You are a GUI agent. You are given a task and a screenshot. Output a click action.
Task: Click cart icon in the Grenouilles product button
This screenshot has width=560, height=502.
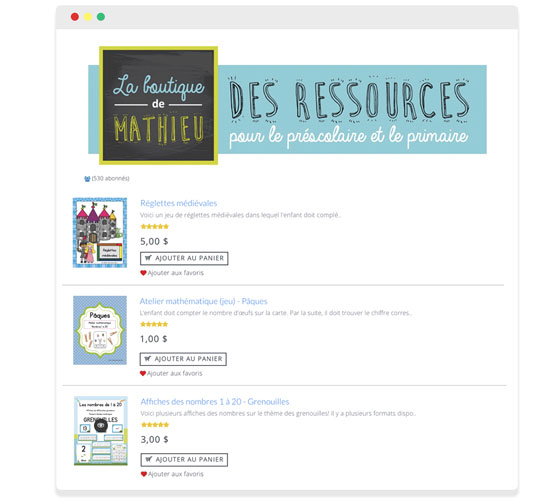[149, 459]
